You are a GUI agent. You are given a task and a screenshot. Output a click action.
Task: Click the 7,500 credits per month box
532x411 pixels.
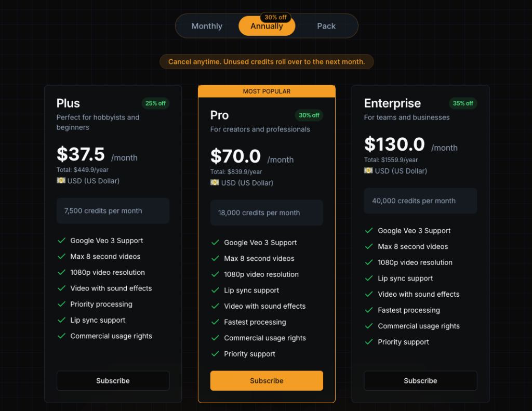[x=113, y=211]
